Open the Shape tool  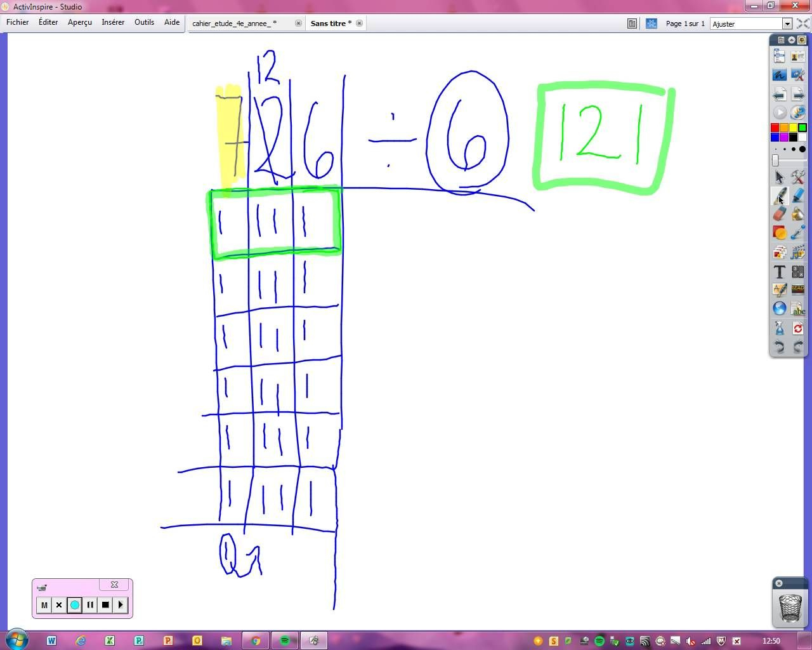tap(779, 233)
